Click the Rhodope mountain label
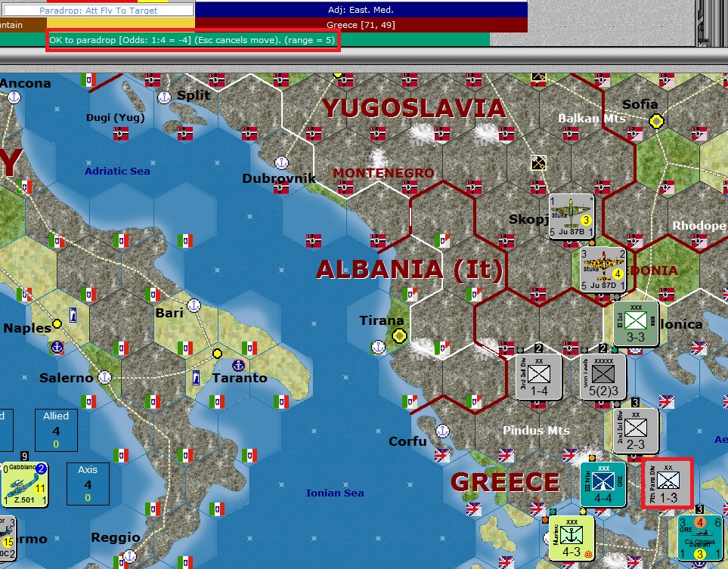The width and height of the screenshot is (728, 569). [x=700, y=226]
